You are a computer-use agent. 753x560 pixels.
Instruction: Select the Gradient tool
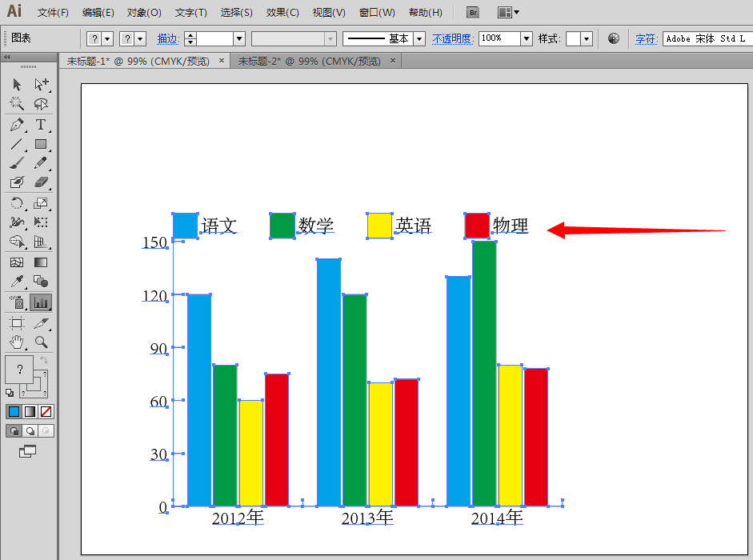[42, 262]
